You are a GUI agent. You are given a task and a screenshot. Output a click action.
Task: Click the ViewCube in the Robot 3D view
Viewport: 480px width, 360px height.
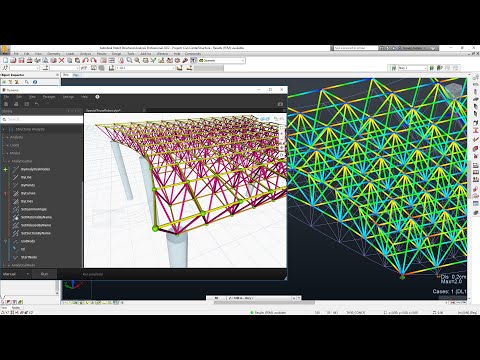[x=453, y=91]
